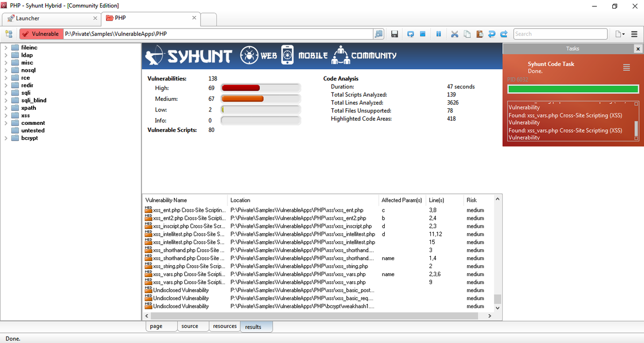Click the tree view icon left of Vulnerable
The image size is (644, 343).
tap(9, 34)
